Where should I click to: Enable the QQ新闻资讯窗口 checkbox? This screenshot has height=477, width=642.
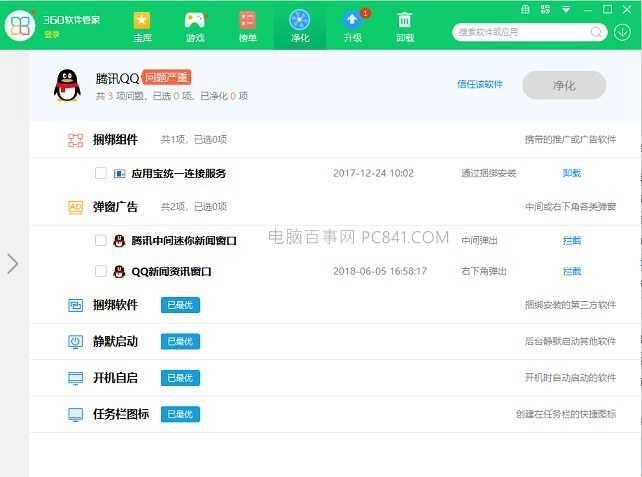[x=100, y=271]
